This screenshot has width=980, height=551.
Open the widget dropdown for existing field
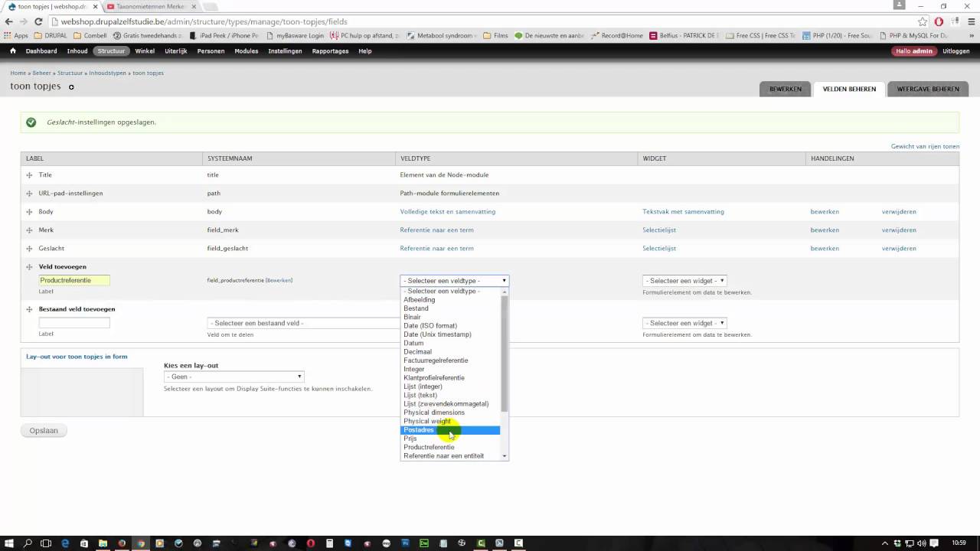(684, 323)
